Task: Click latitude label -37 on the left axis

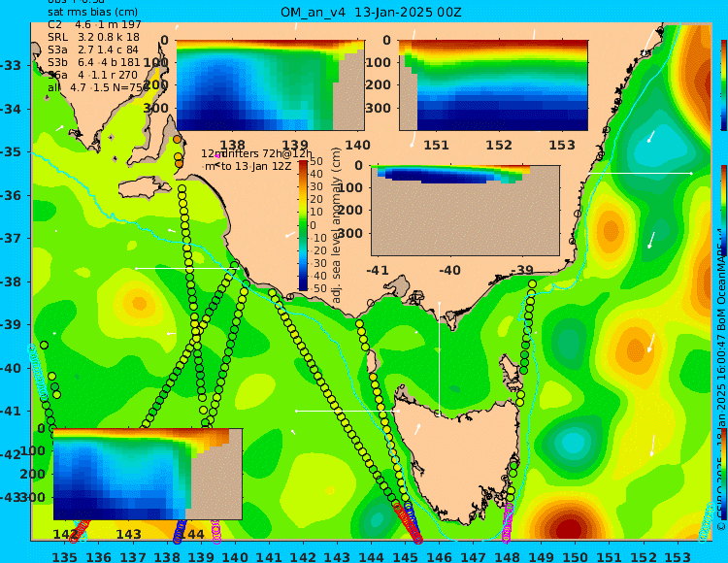Action: [11, 238]
